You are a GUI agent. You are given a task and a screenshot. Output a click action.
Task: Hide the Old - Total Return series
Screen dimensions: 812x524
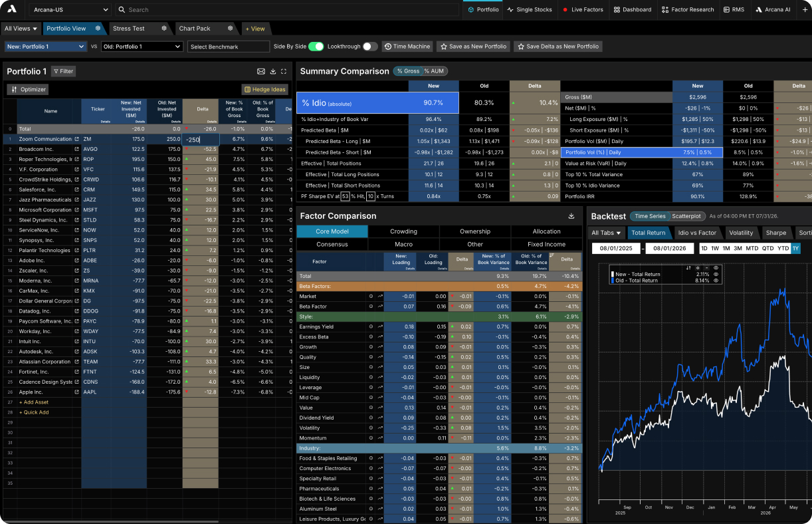coord(716,281)
